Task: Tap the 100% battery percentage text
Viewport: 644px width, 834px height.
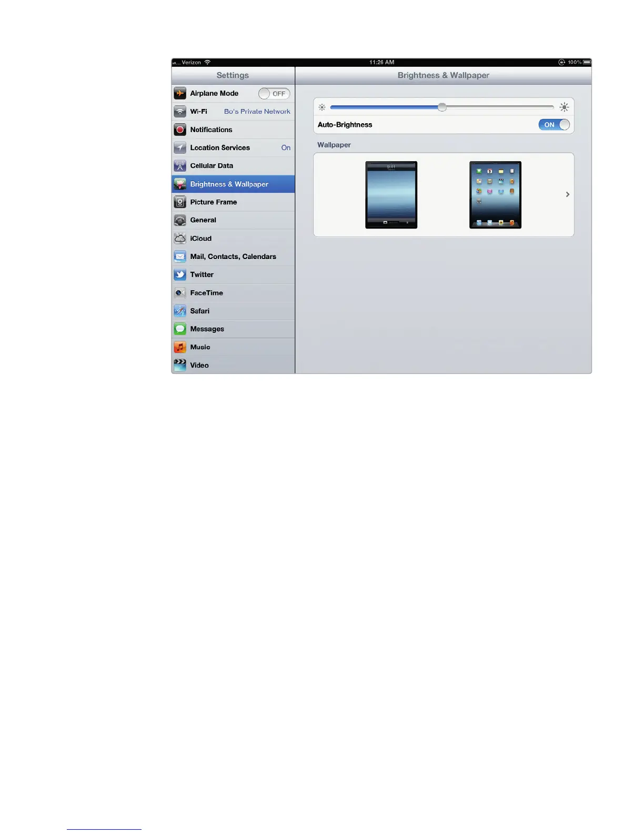Action: 575,62
